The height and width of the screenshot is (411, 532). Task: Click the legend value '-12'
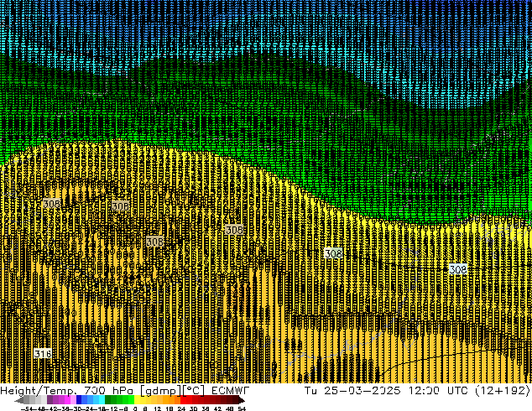tap(112, 409)
